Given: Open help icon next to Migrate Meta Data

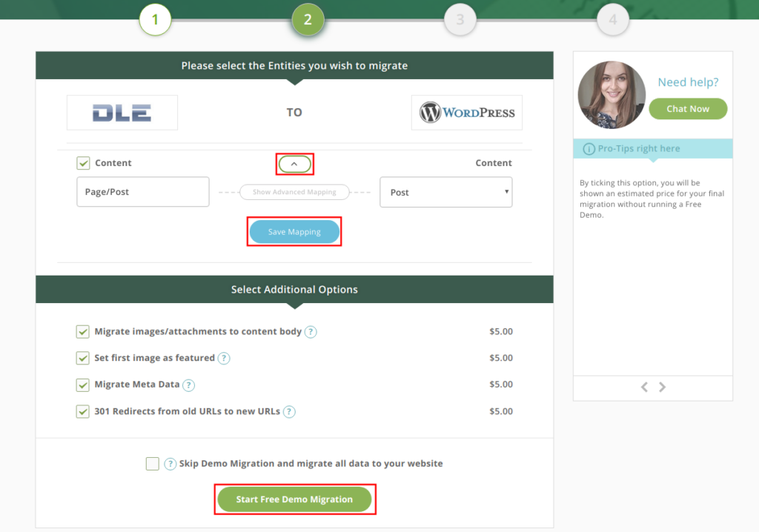Looking at the screenshot, I should pos(189,385).
